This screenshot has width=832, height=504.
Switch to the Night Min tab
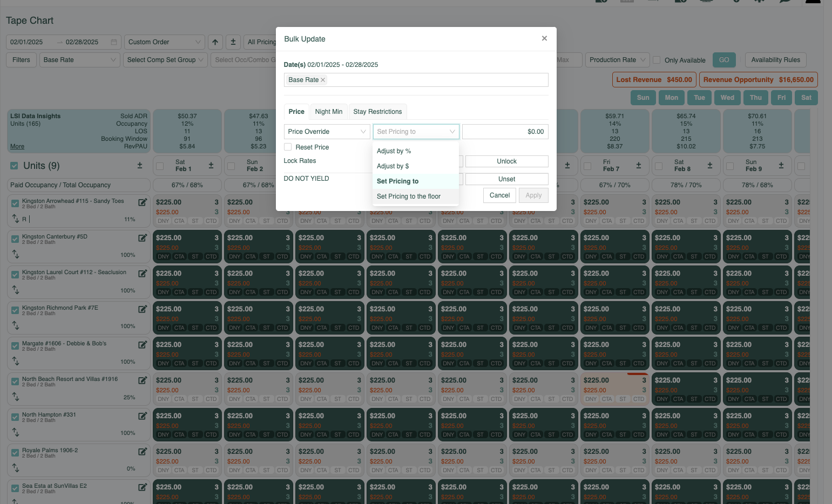click(x=329, y=112)
